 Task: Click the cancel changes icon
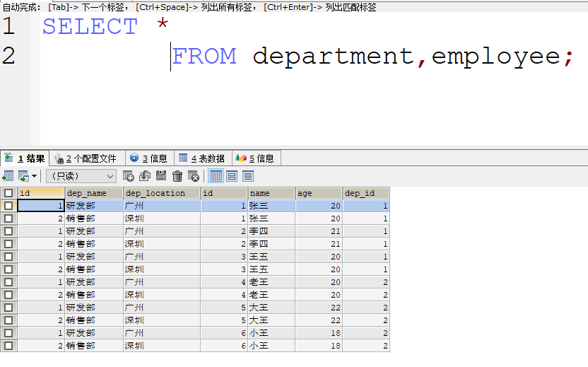(194, 176)
